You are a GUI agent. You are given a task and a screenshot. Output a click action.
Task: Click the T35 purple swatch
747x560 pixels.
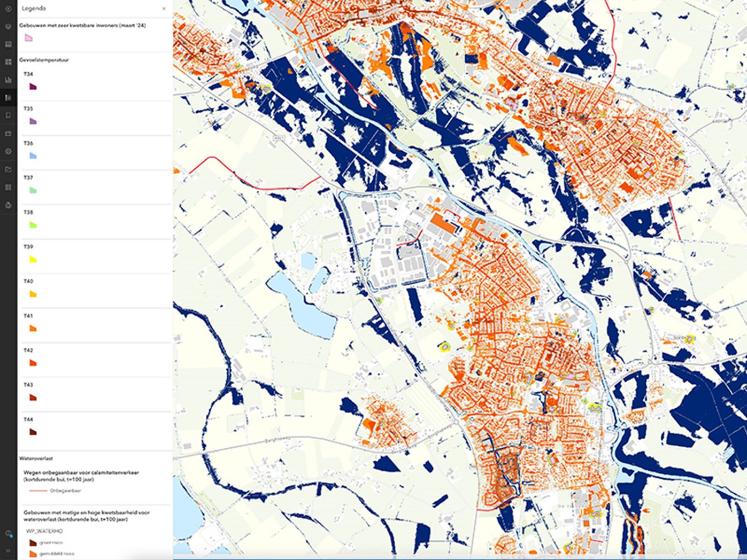coord(33,121)
